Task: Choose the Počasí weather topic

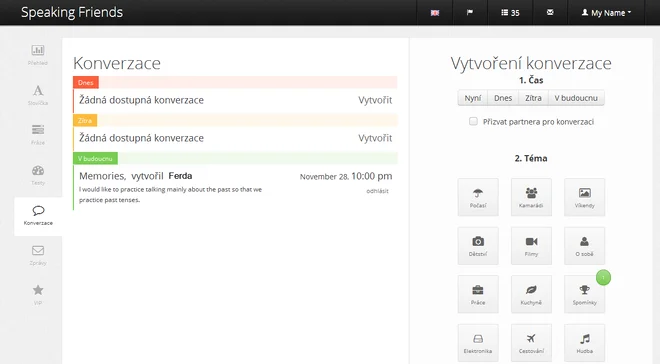Action: pyautogui.click(x=478, y=197)
